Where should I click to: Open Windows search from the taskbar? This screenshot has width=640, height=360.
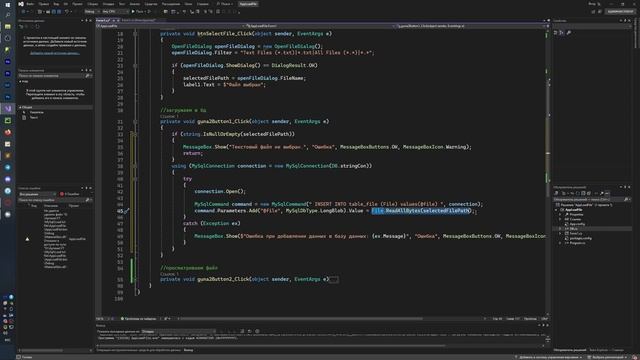pos(8,15)
